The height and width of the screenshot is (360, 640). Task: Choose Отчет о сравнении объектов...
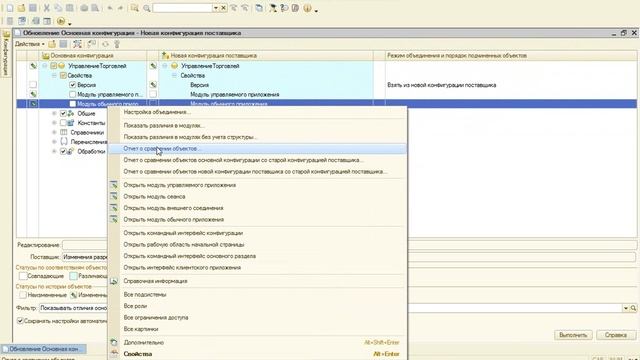[257, 149]
